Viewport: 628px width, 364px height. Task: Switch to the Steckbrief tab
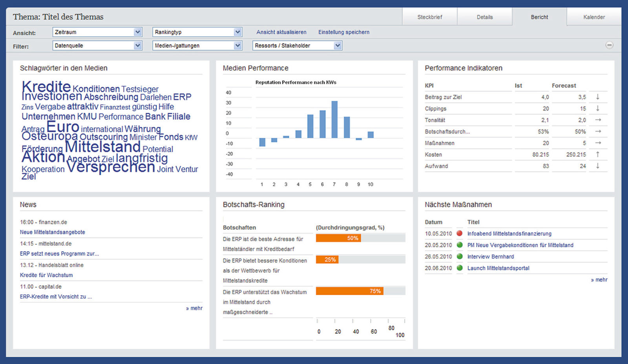coord(430,17)
